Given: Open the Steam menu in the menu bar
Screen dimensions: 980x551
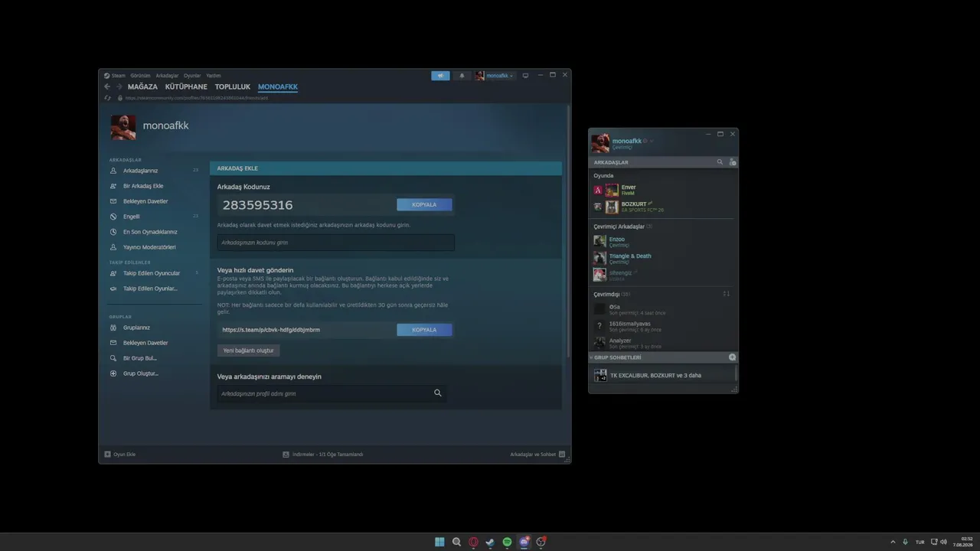Looking at the screenshot, I should 118,76.
